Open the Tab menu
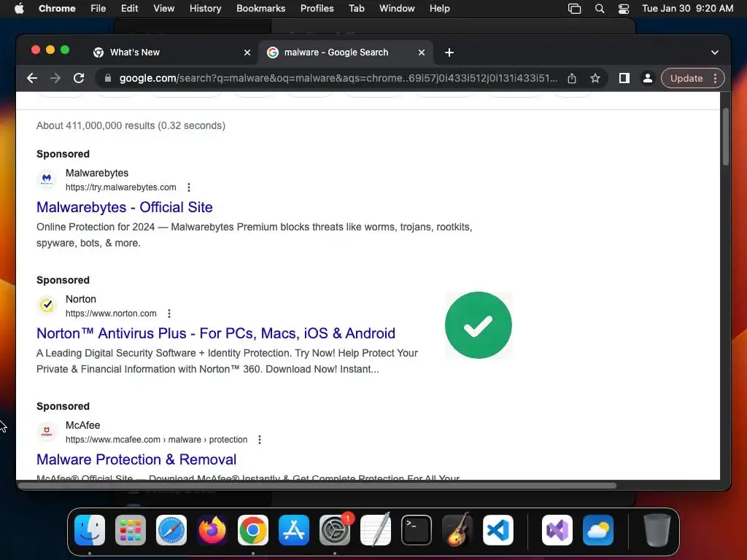The image size is (747, 560). [x=356, y=8]
